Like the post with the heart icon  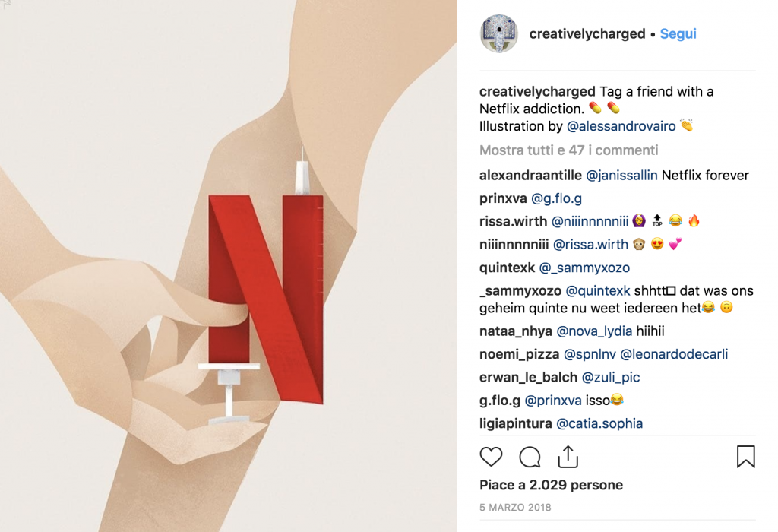tap(491, 457)
